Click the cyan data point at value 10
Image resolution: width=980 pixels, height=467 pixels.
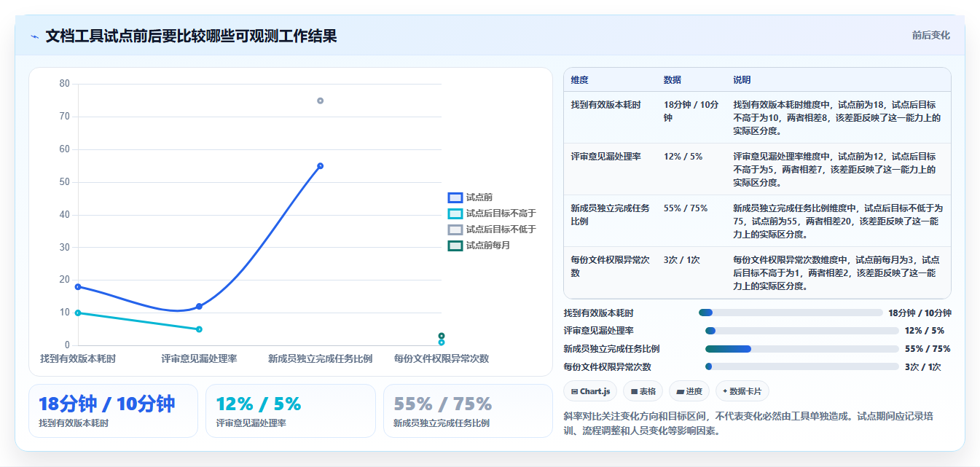(x=78, y=313)
